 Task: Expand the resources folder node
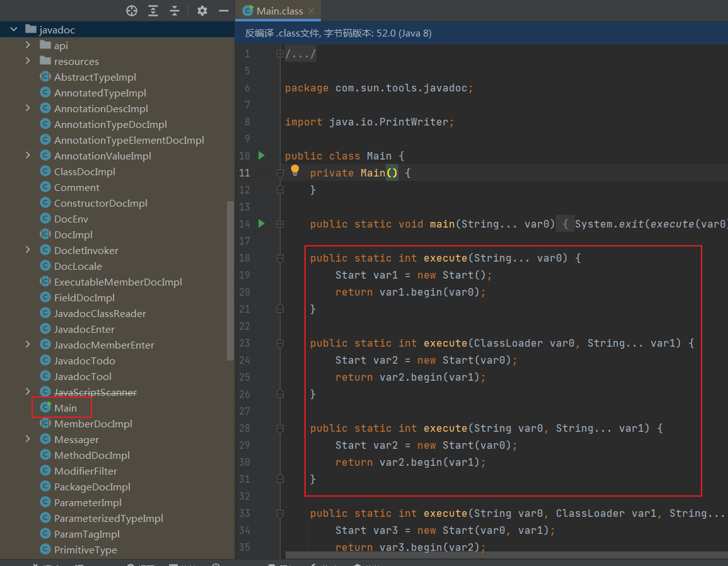click(x=28, y=61)
